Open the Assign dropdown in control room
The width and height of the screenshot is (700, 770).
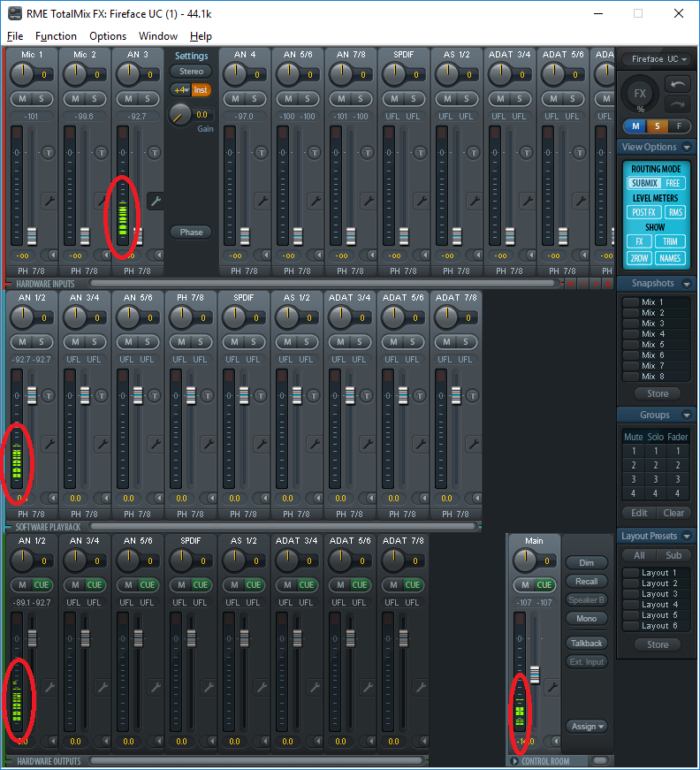point(587,727)
